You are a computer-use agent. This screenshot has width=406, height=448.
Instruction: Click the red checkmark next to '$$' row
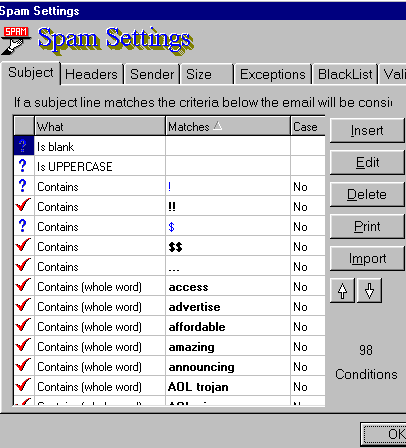(24, 246)
